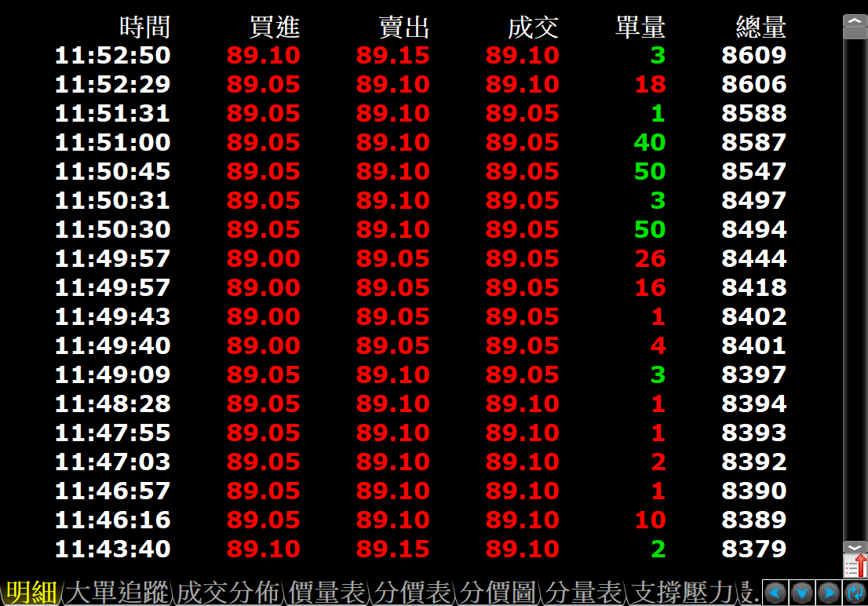Click total volume 8418
Viewport: 868px width, 606px height.
click(x=754, y=287)
